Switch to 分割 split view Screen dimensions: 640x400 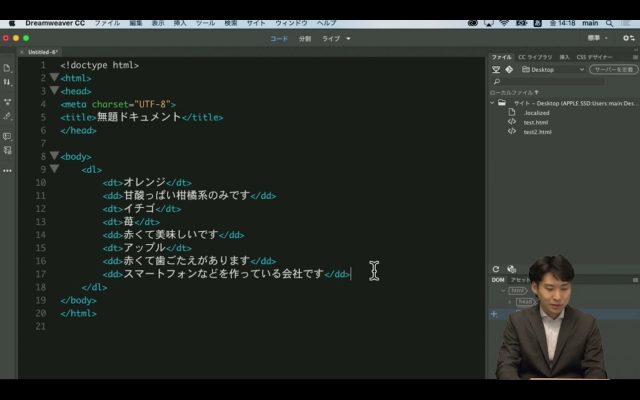[305, 38]
